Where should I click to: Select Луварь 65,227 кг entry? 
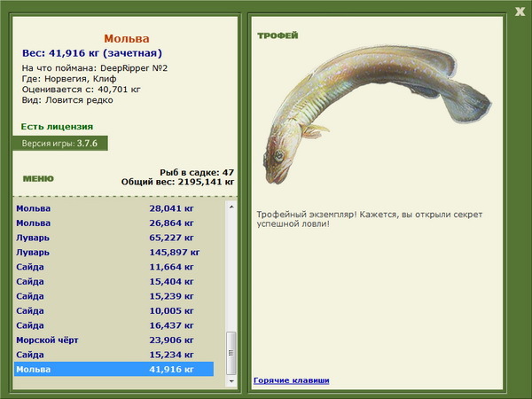point(114,238)
